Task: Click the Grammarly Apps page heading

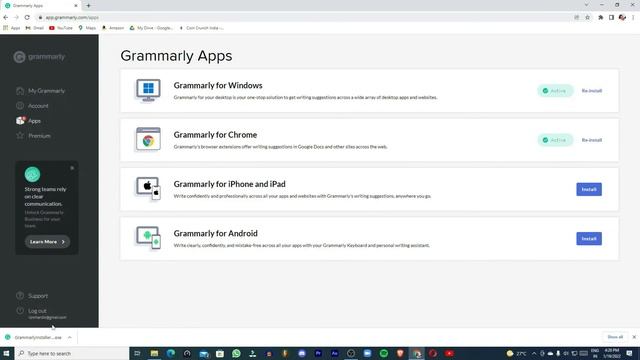Action: click(176, 56)
